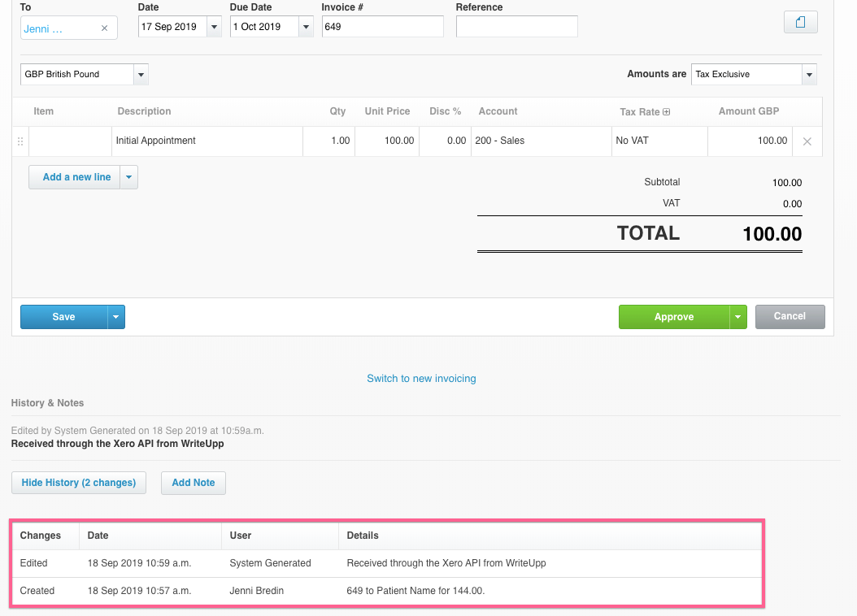Open the Date calendar dropdown

click(214, 27)
